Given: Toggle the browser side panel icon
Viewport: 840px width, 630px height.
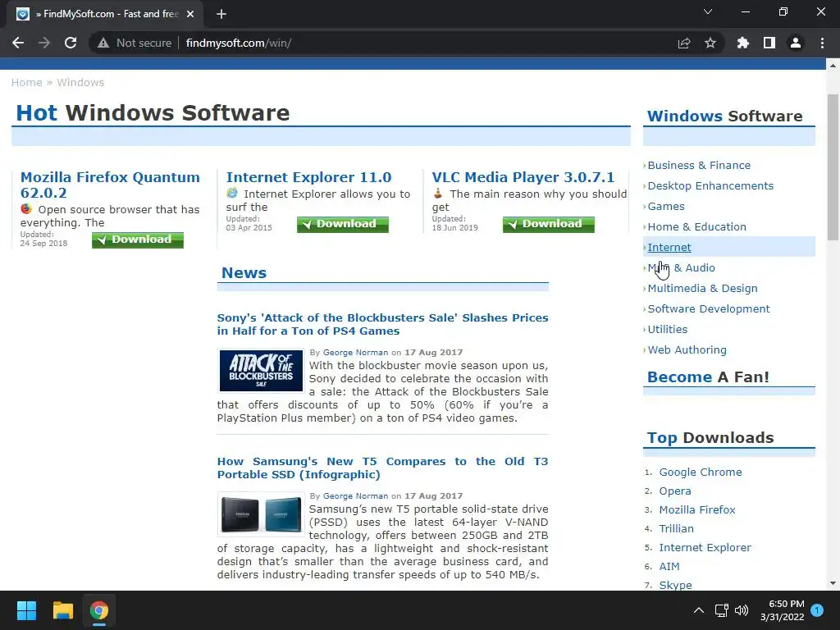Looking at the screenshot, I should tap(769, 43).
